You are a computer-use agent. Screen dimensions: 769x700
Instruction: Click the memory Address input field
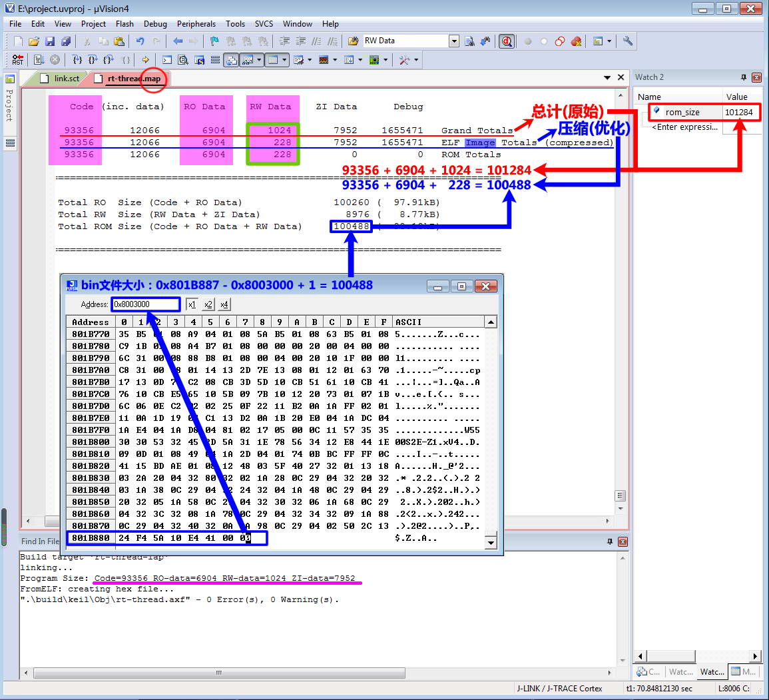click(146, 304)
